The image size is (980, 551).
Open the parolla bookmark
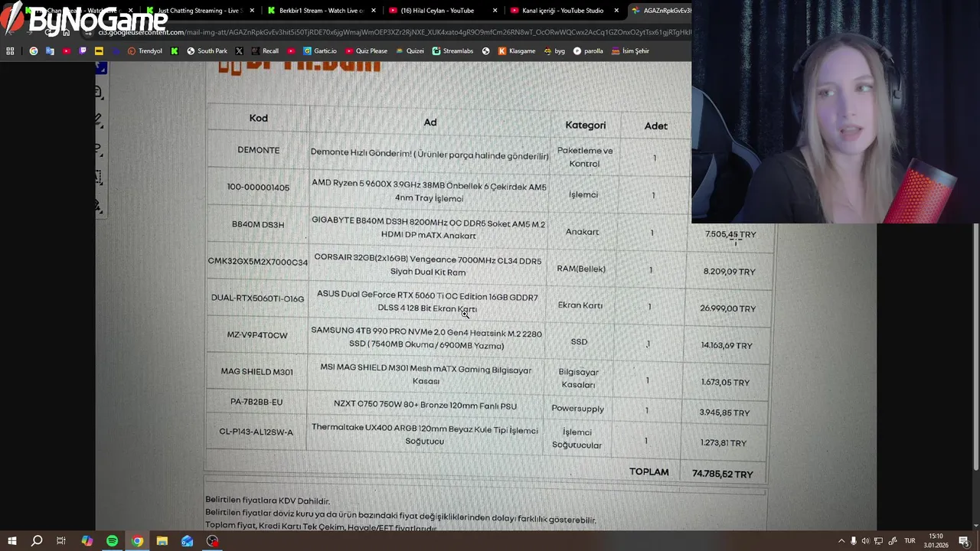(588, 51)
